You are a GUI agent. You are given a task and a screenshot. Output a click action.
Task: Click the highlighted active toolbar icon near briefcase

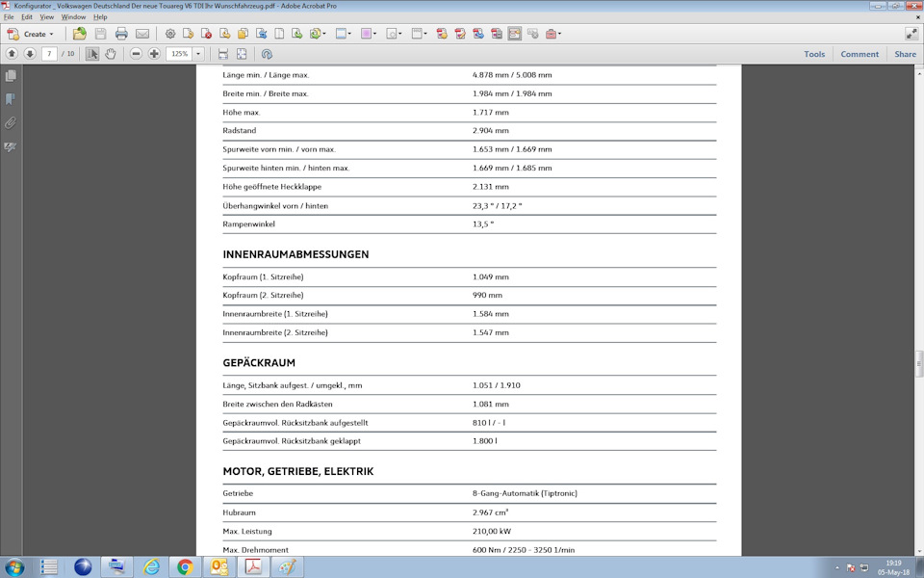pyautogui.click(x=514, y=34)
